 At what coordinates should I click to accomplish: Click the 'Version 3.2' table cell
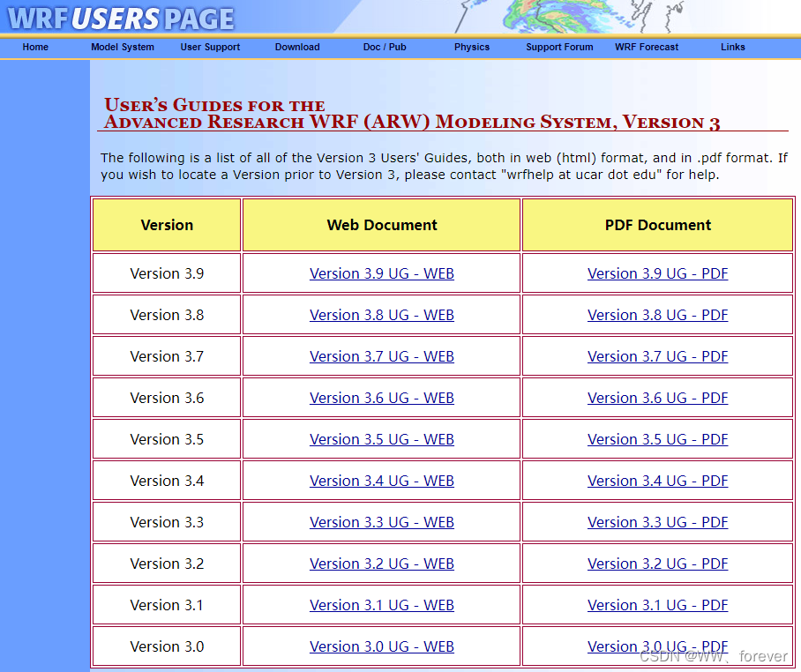167,563
